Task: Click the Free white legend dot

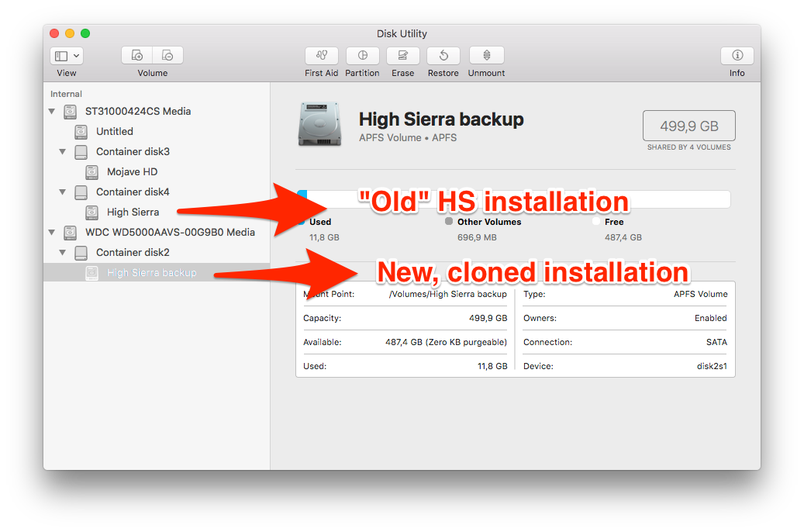Action: 595,221
